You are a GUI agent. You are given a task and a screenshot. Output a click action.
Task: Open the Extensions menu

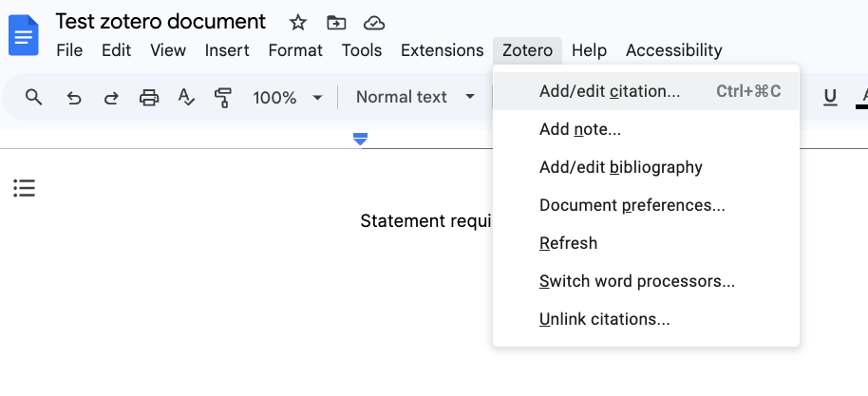click(442, 50)
